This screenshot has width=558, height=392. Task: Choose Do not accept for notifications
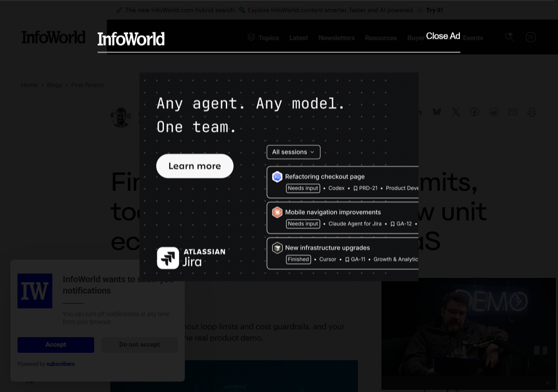click(x=139, y=345)
